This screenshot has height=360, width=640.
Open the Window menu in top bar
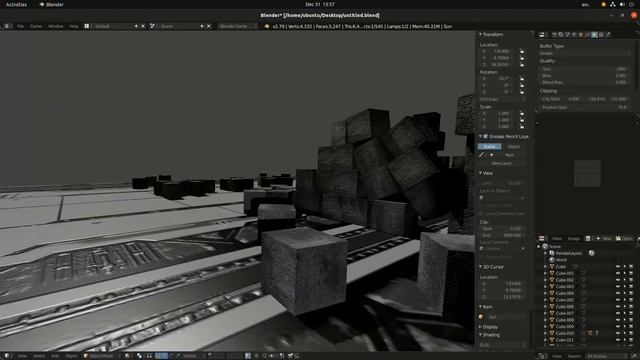[x=56, y=26]
